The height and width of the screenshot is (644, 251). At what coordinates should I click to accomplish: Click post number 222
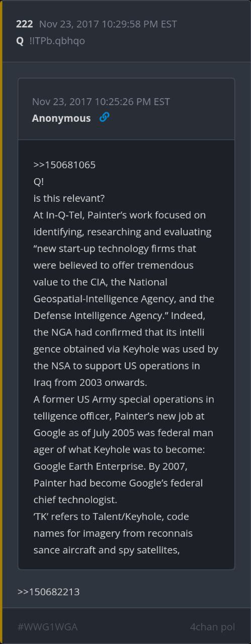tap(25, 24)
